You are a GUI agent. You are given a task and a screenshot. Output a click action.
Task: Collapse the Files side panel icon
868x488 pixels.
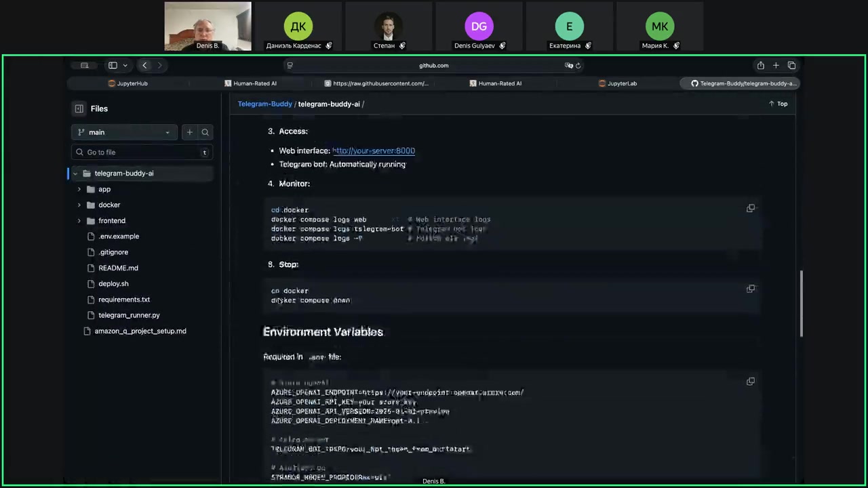pyautogui.click(x=79, y=108)
